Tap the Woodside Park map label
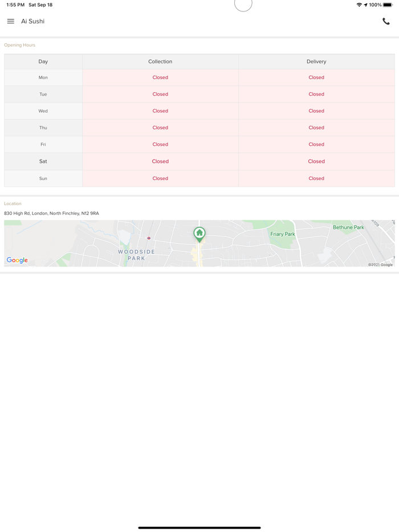This screenshot has width=399, height=532. [x=136, y=255]
